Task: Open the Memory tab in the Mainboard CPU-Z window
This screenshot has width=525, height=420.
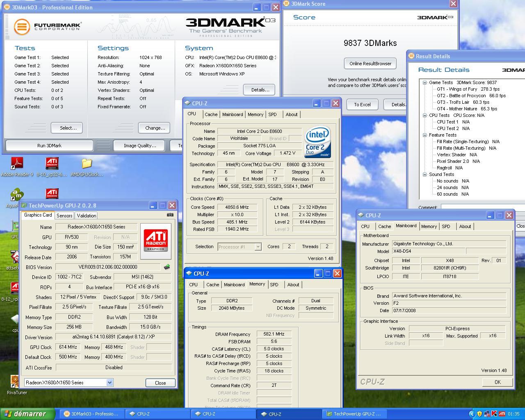Action: [x=429, y=226]
